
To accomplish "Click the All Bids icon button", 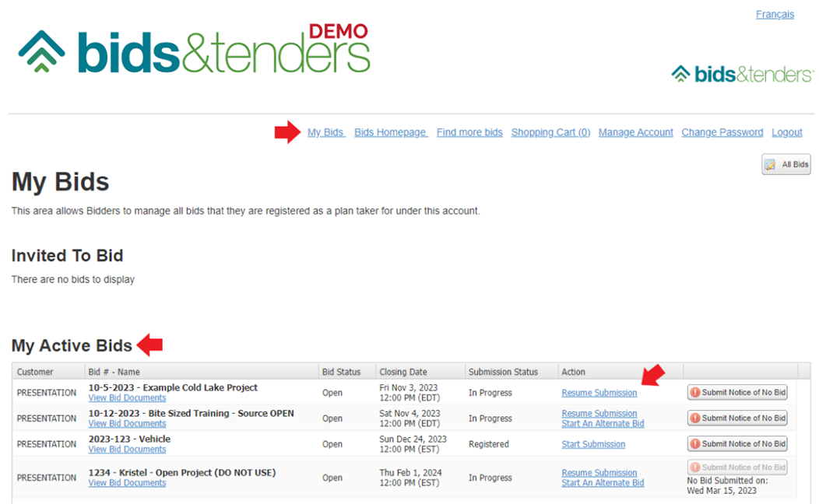I will 786,165.
